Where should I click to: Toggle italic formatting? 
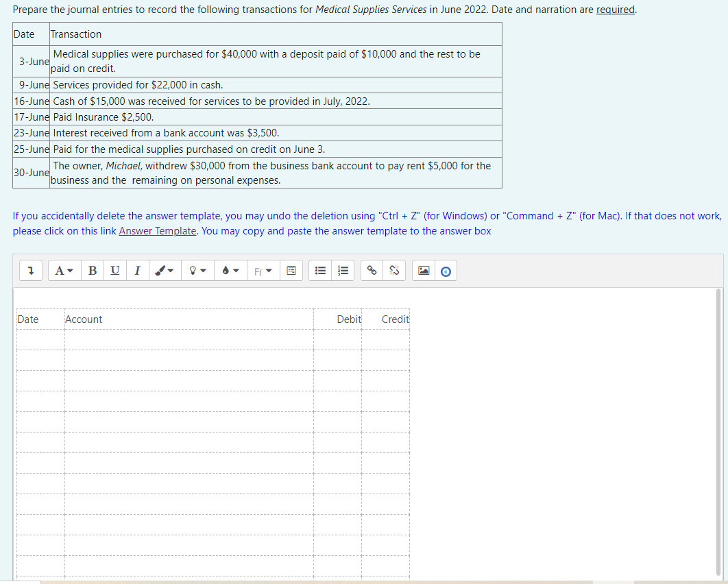137,270
